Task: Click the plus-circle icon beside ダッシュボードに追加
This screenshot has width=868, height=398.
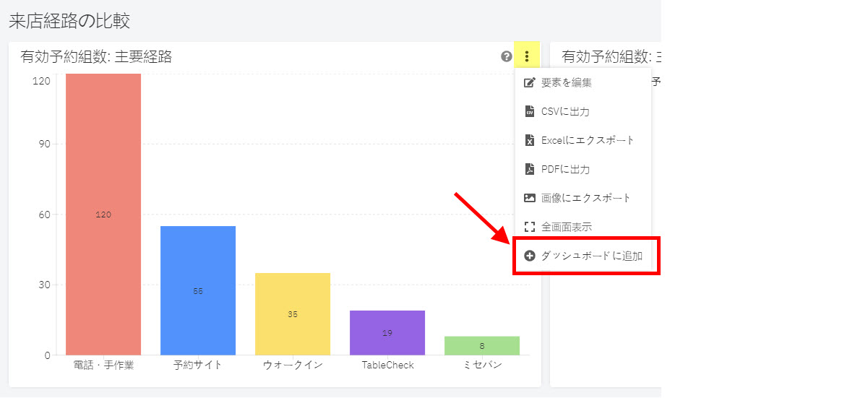Action: click(x=529, y=256)
